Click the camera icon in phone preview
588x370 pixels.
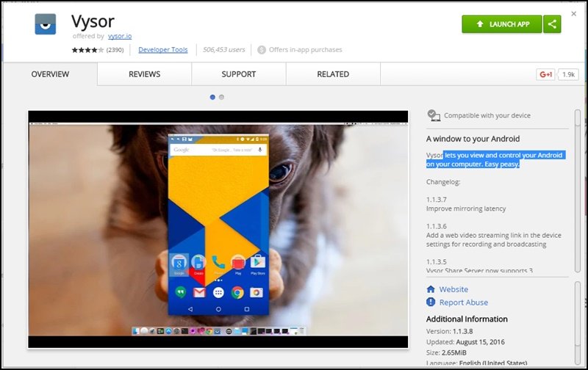click(x=257, y=292)
